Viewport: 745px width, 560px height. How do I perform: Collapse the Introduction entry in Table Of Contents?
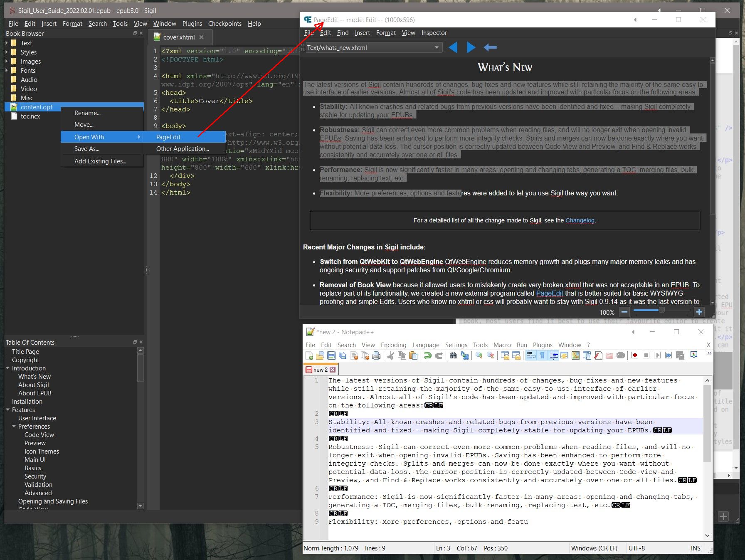pos(8,368)
